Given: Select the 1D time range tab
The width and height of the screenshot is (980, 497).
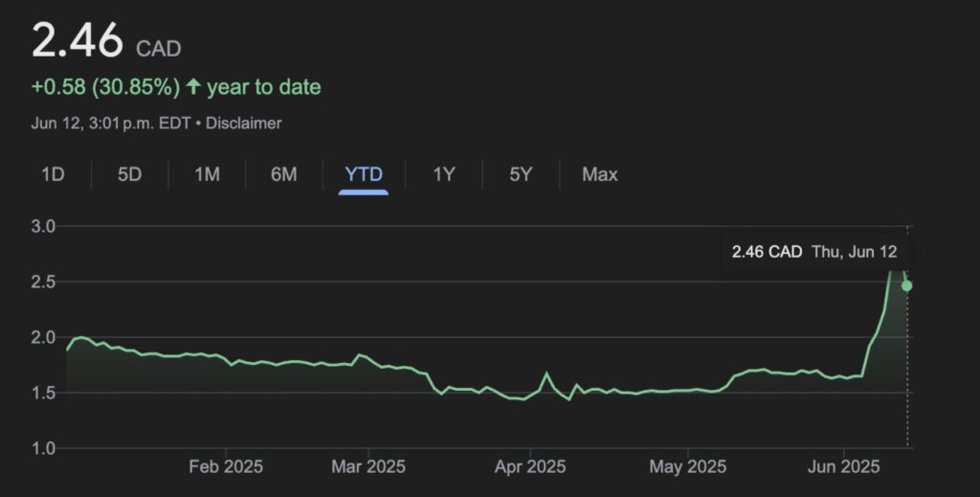Looking at the screenshot, I should (x=54, y=173).
